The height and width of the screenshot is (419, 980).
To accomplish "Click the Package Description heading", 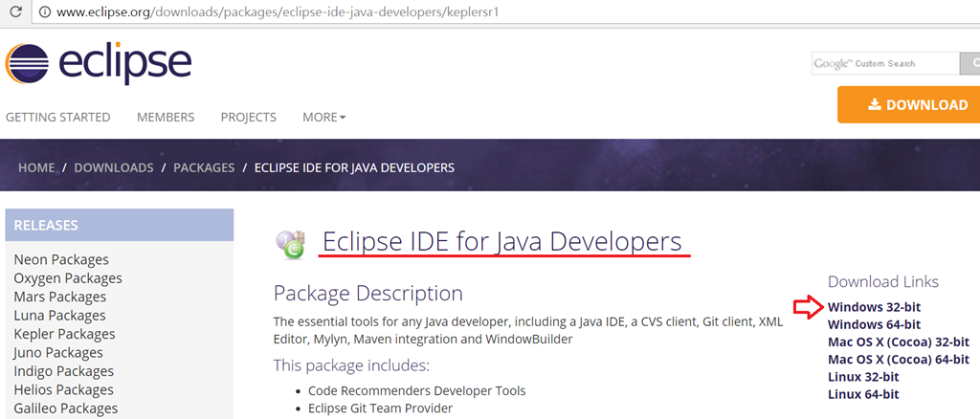I will tap(368, 294).
